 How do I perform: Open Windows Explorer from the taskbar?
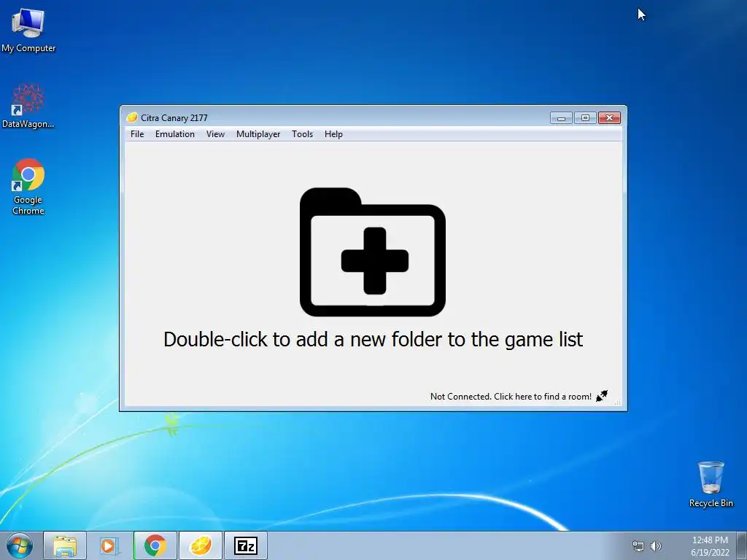point(65,545)
